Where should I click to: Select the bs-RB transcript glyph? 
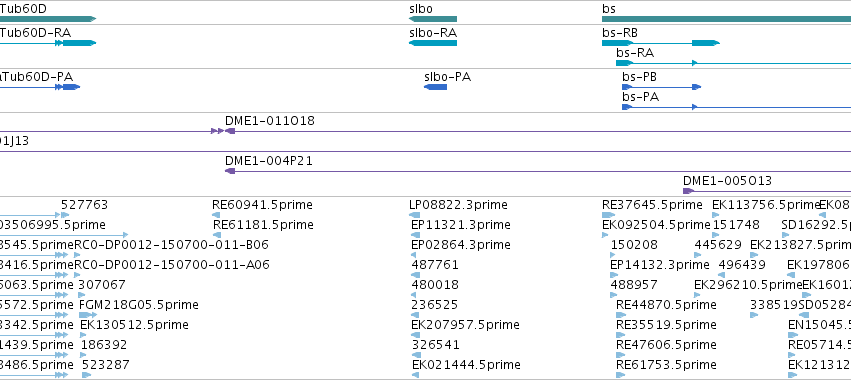coord(661,43)
